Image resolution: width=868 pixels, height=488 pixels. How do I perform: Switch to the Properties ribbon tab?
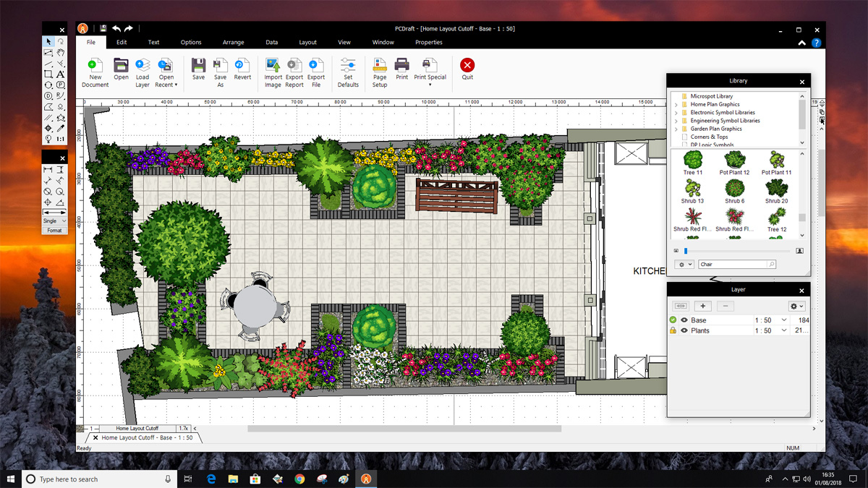[428, 43]
